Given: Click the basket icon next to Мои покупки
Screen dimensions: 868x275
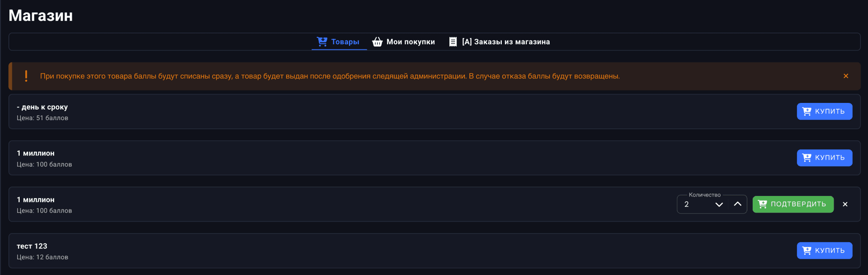Looking at the screenshot, I should click(377, 42).
